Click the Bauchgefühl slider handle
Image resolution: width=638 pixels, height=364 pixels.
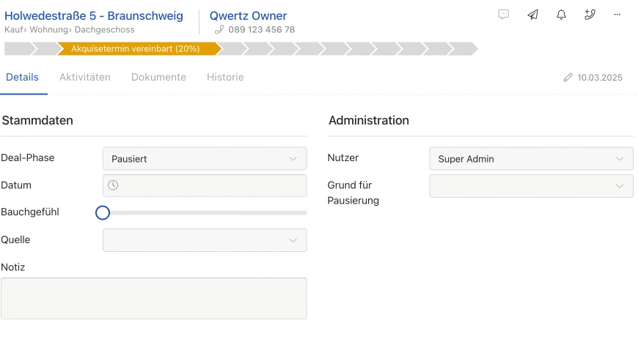click(103, 212)
